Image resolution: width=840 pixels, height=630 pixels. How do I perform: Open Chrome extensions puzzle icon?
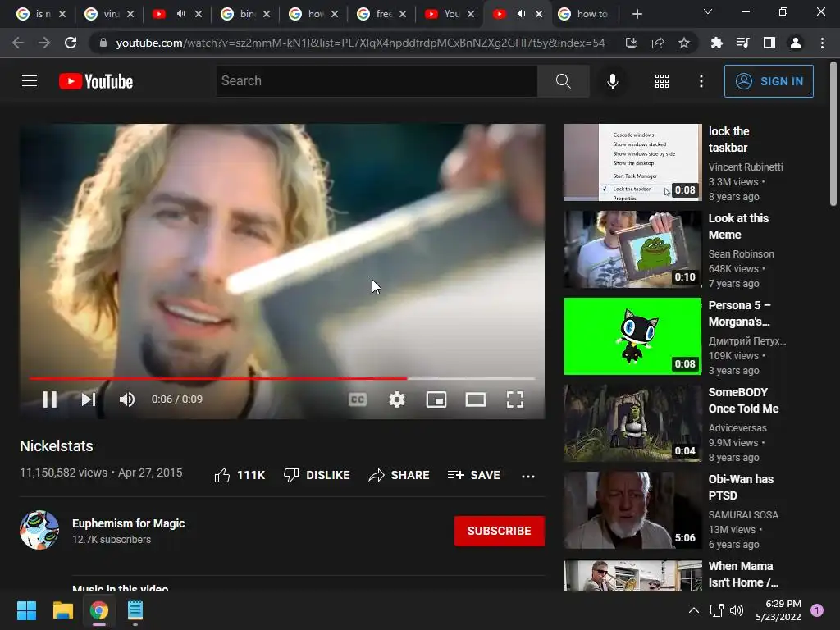point(716,43)
